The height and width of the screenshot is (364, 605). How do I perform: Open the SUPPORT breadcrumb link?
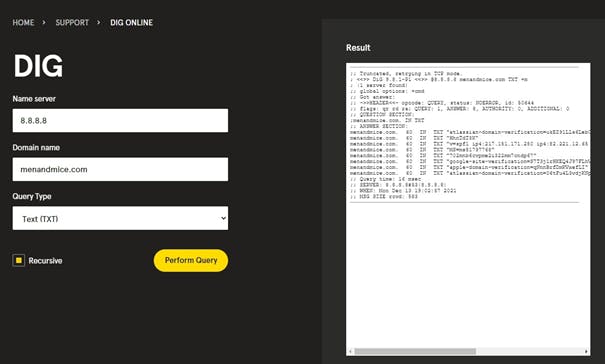(72, 23)
